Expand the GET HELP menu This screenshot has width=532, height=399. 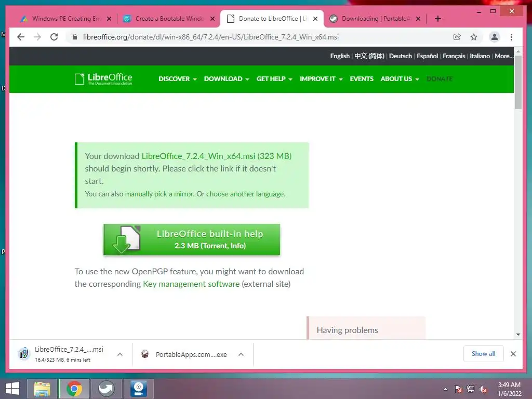[274, 79]
